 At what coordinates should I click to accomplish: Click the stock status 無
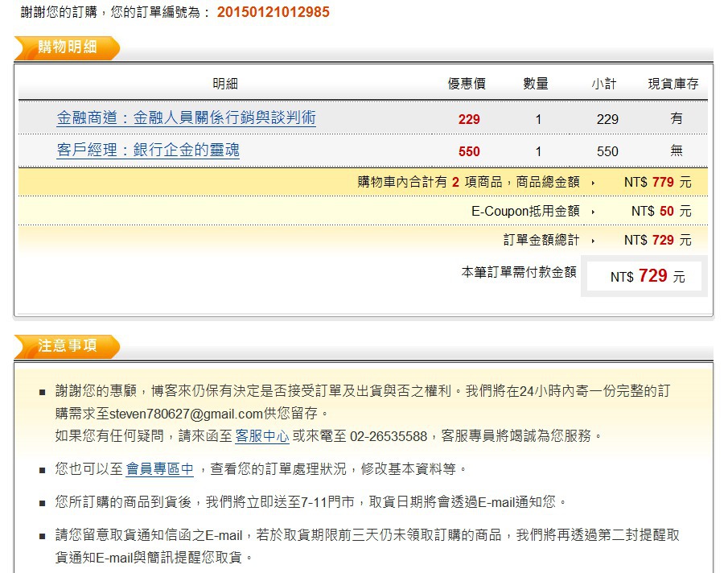point(677,150)
